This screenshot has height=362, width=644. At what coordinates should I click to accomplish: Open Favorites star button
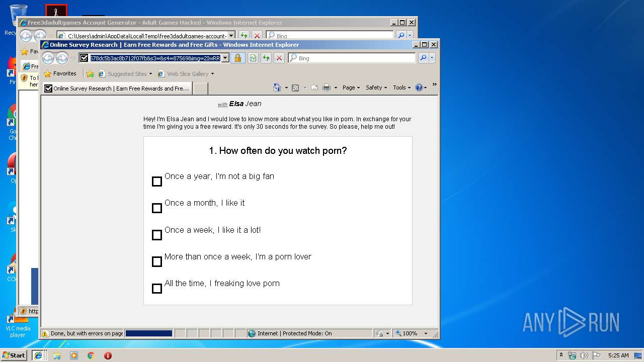click(60, 73)
